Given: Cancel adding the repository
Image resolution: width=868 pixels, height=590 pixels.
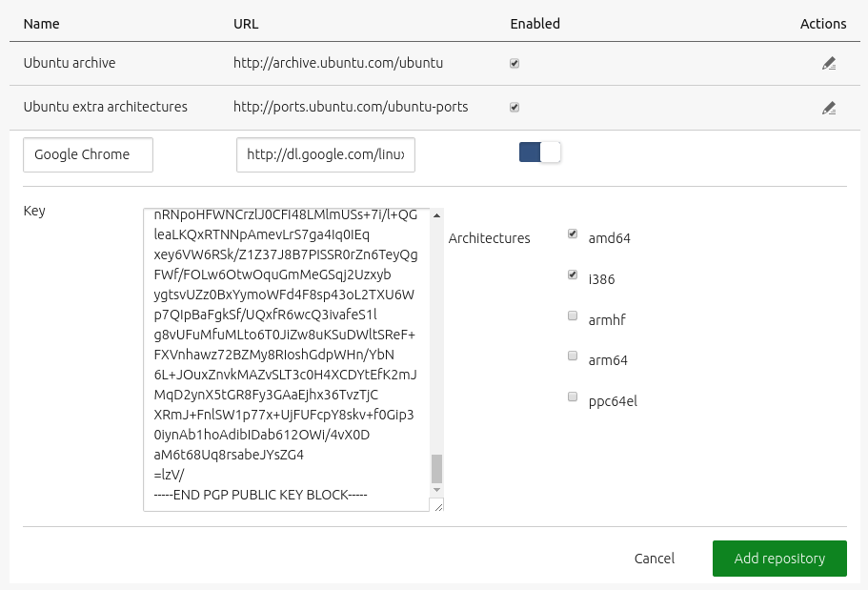Looking at the screenshot, I should point(654,559).
